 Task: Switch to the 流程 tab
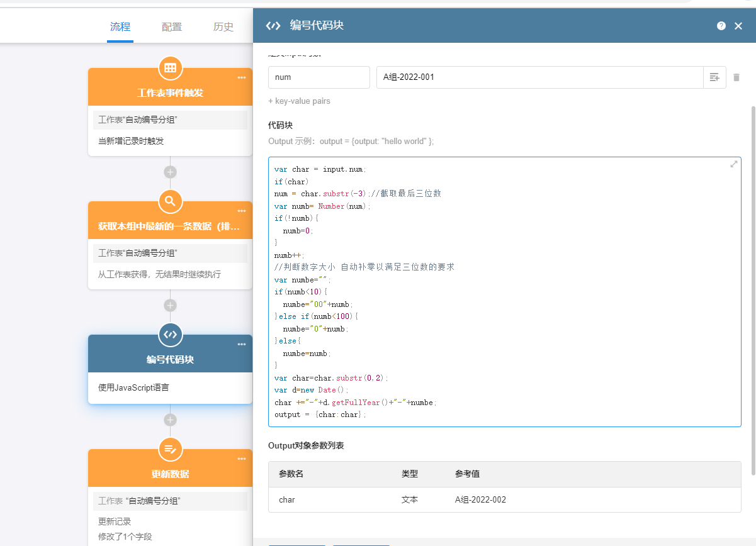pyautogui.click(x=120, y=26)
